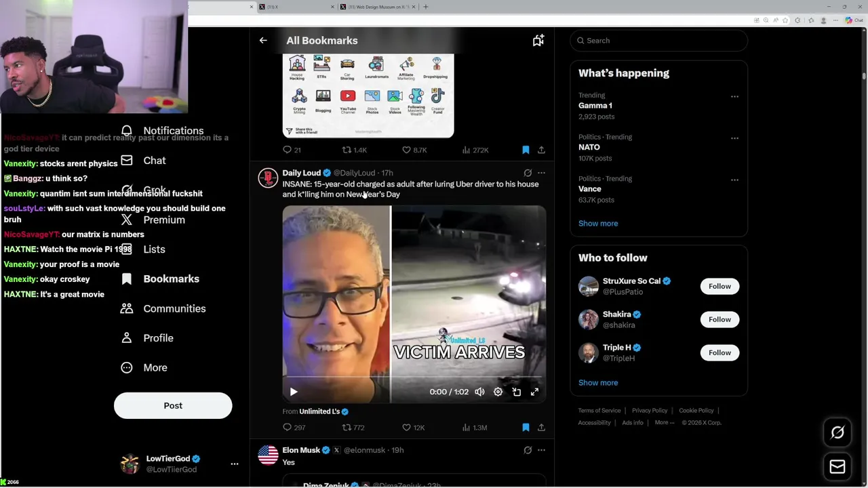This screenshot has width=868, height=488.
Task: Click Grok icon on Elon Musk post
Action: click(528, 450)
